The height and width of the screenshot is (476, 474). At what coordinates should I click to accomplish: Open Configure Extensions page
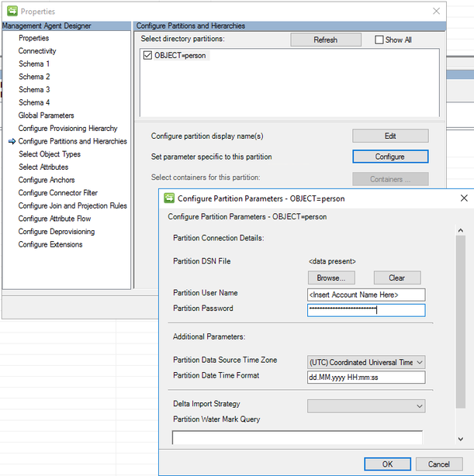(50, 244)
